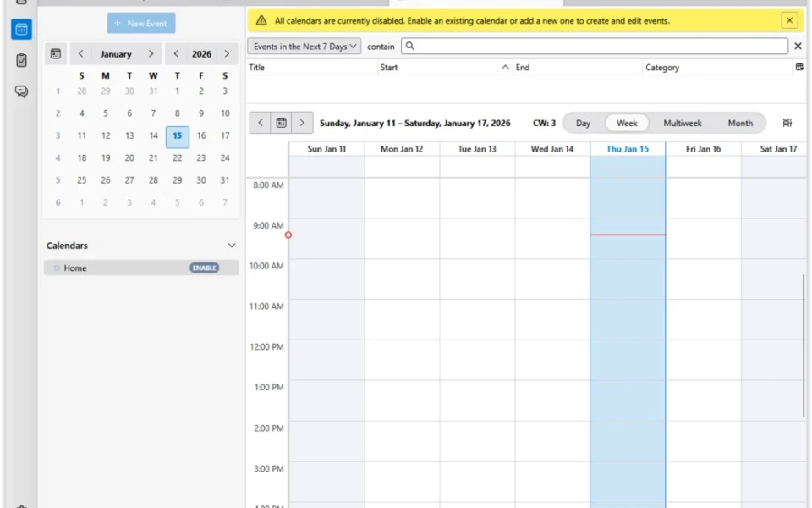812x508 pixels.
Task: Jump to today in the week view
Action: (x=281, y=124)
